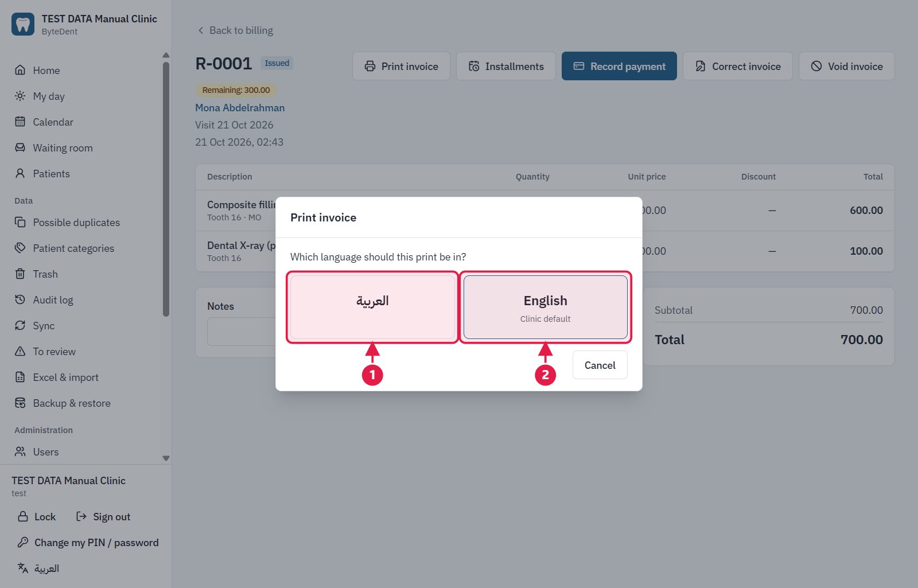The height and width of the screenshot is (588, 918).
Task: Open Patients person icon
Action: (20, 173)
